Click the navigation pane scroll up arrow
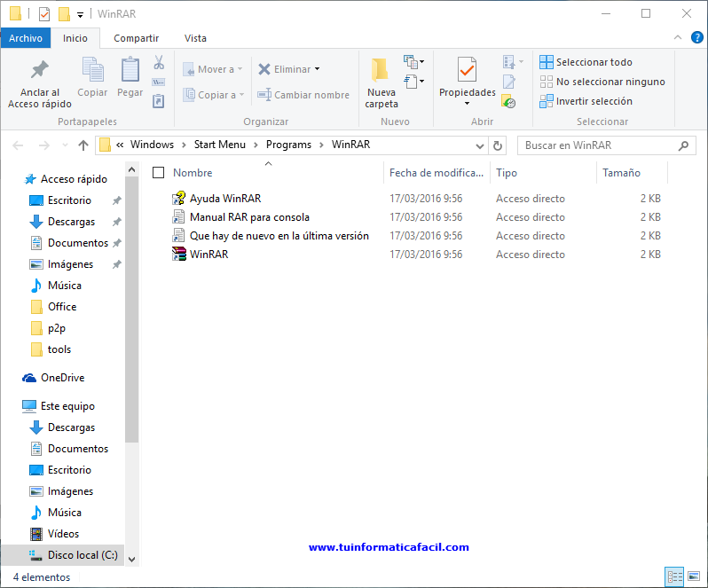Viewport: 708px width, 588px height. 132,169
